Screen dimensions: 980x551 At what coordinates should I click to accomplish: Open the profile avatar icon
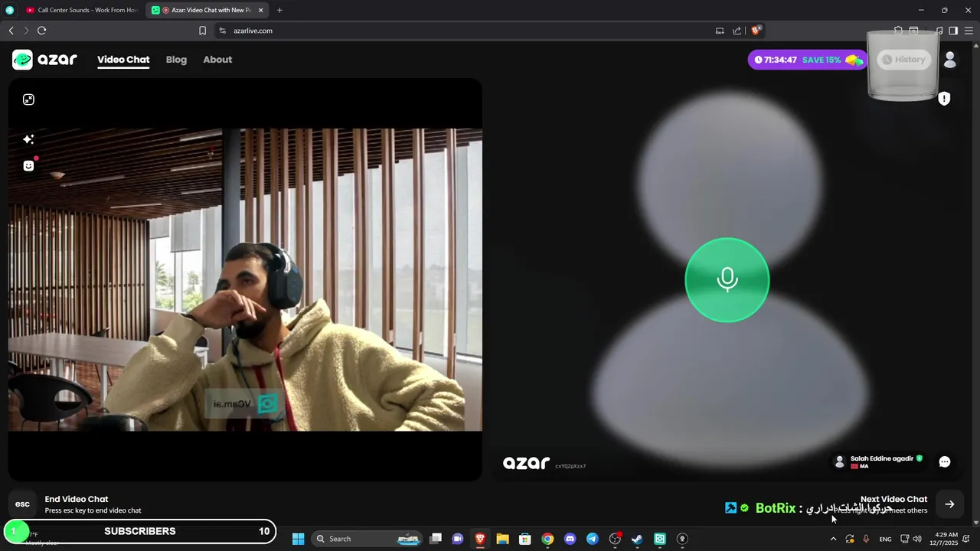click(950, 60)
